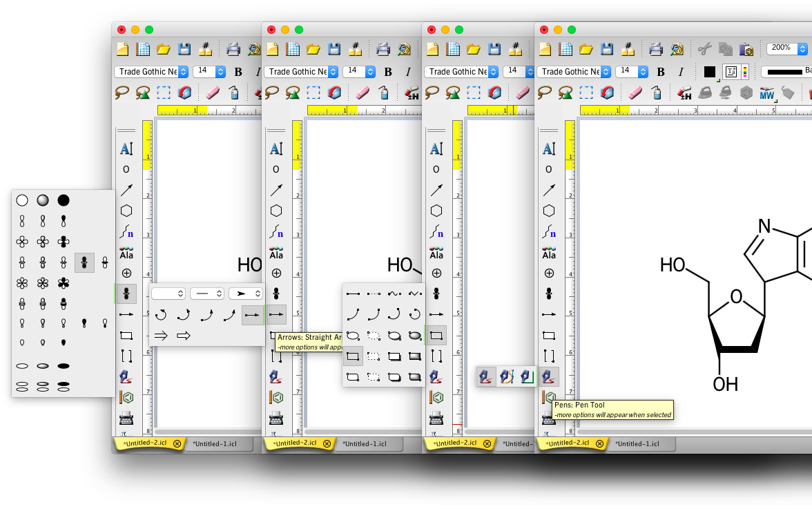Click the yellow open-folder icon in the front window
The image size is (812, 509).
586,49
